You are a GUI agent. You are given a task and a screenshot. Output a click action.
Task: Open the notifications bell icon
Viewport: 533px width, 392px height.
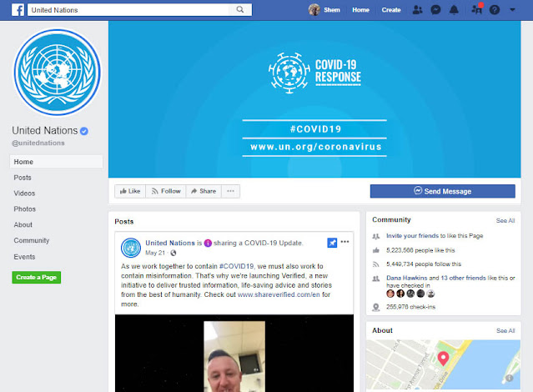pos(454,10)
